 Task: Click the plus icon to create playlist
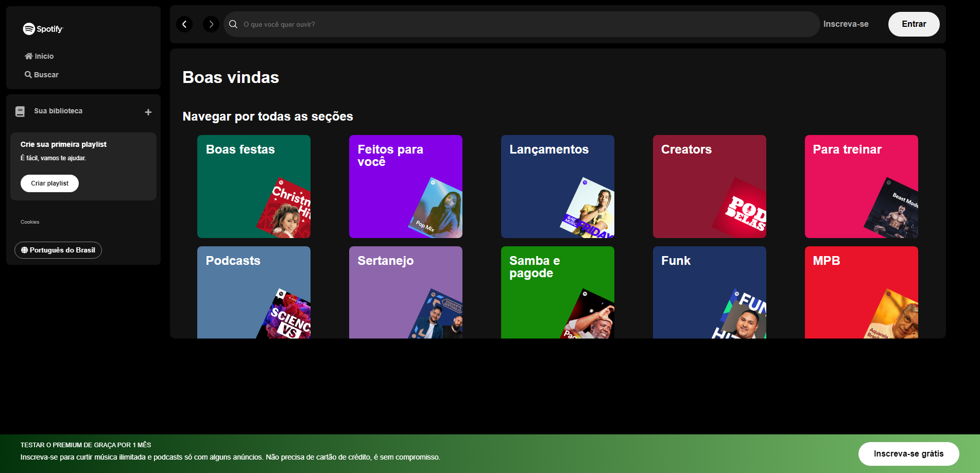pyautogui.click(x=148, y=112)
